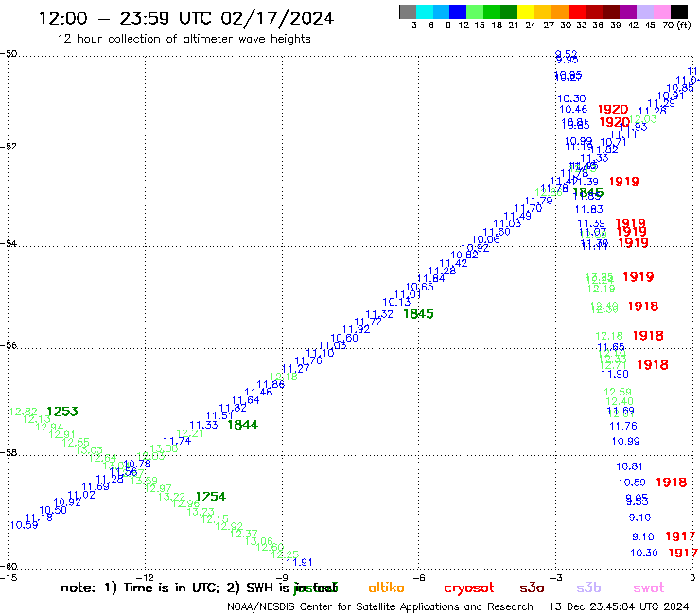
Task: Click the longitude axis label "-15"
Action: 9,577
